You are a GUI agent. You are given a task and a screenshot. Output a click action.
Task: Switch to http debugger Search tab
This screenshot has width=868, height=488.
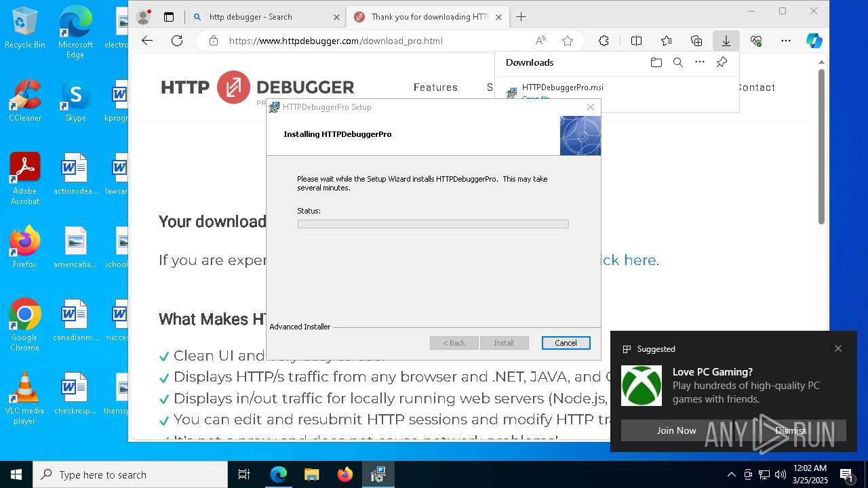(x=266, y=17)
